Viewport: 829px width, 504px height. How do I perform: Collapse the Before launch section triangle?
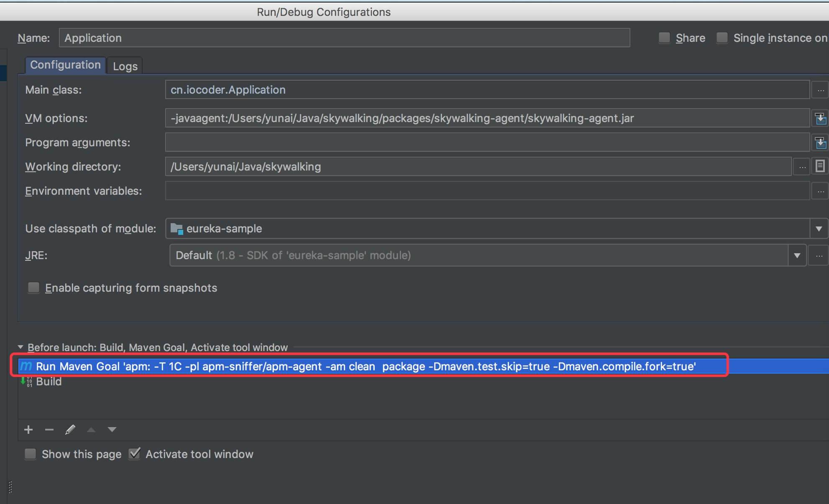coord(20,347)
